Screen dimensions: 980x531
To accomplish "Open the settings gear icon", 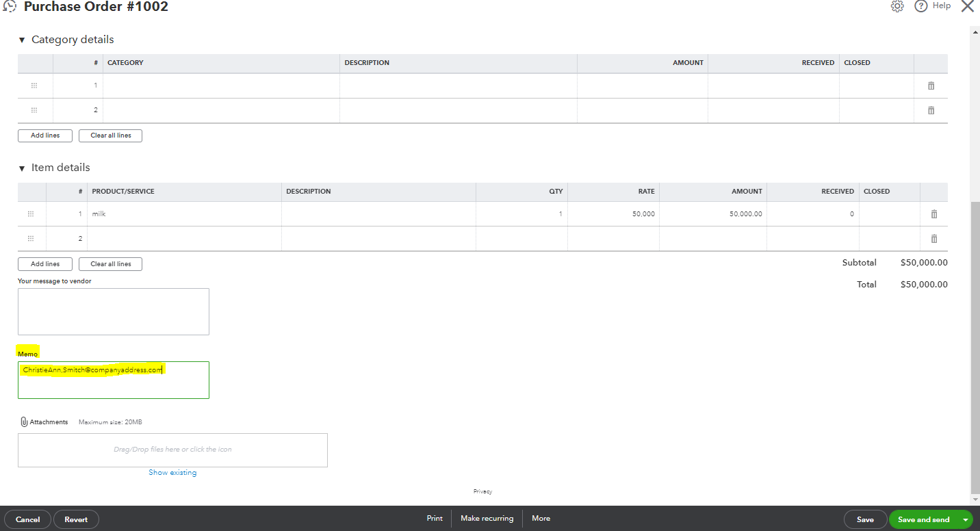I will (897, 6).
